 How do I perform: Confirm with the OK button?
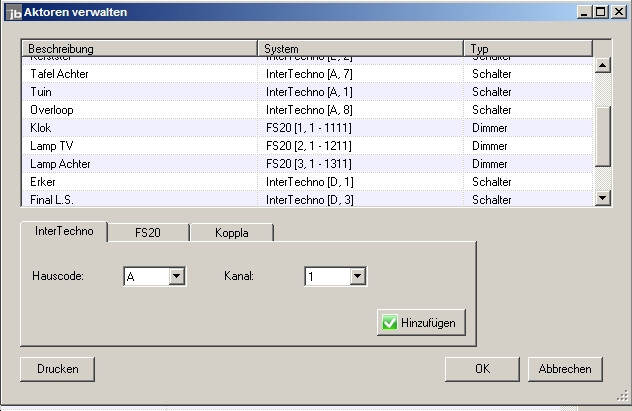point(482,369)
